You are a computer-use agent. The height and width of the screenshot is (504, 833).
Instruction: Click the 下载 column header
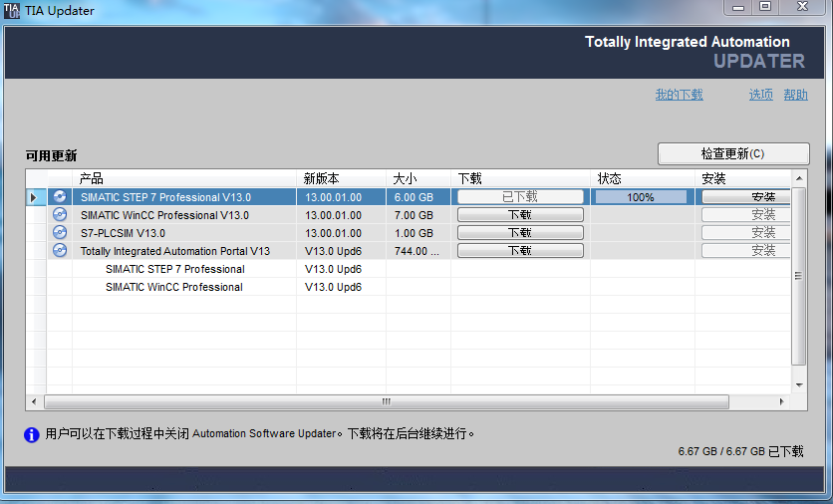click(x=520, y=178)
